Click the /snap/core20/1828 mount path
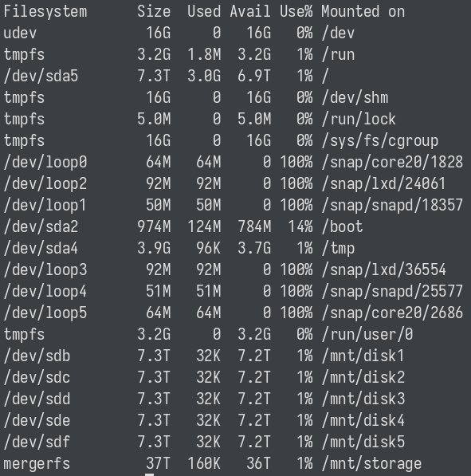This screenshot has height=476, width=471. [x=392, y=162]
